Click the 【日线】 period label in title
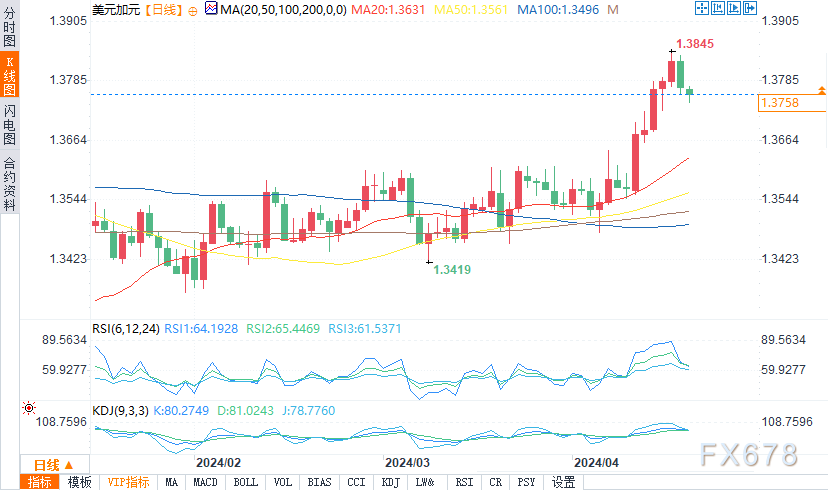828x490 pixels. 164,10
